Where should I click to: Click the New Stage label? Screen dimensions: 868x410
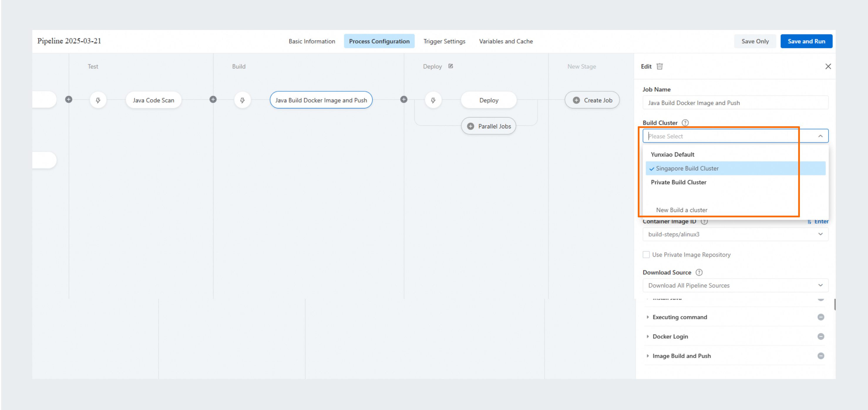click(581, 66)
